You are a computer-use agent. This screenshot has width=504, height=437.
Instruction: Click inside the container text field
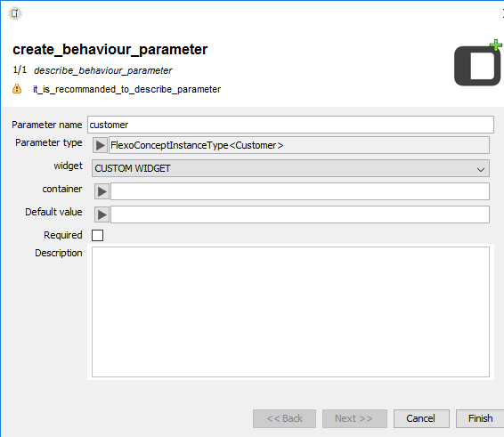(x=300, y=191)
